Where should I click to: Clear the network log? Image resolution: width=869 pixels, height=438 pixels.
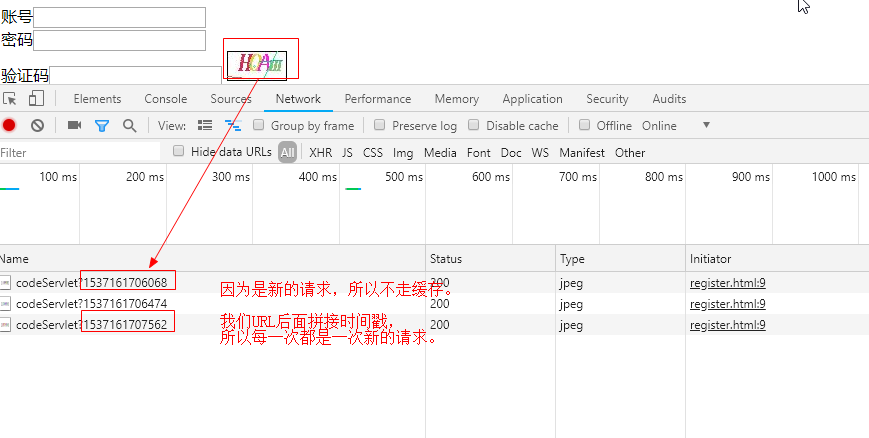(x=37, y=125)
